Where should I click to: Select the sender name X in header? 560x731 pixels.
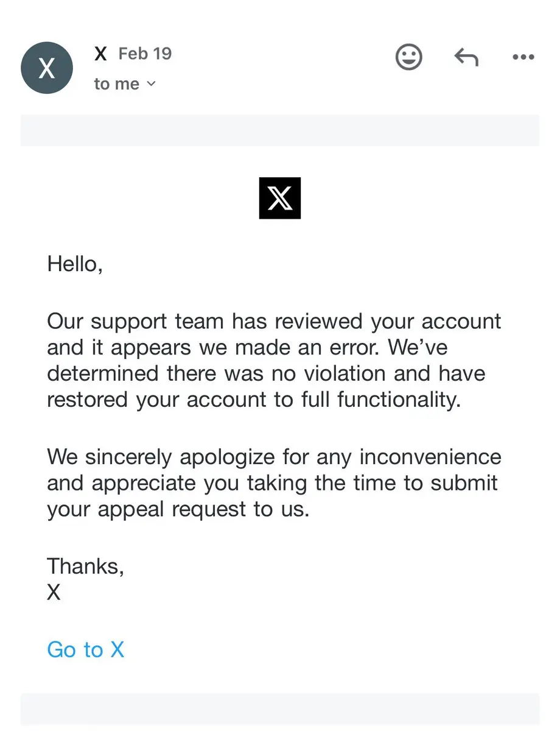coord(101,54)
